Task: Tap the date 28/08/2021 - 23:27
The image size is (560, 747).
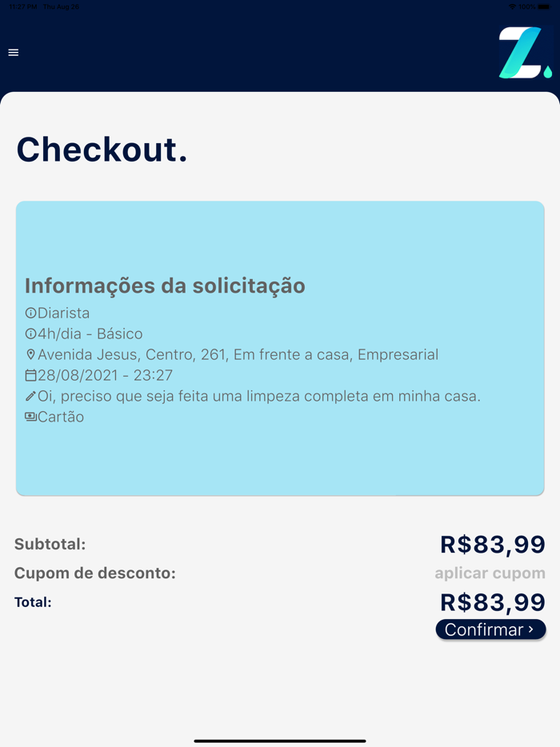Action: click(105, 375)
